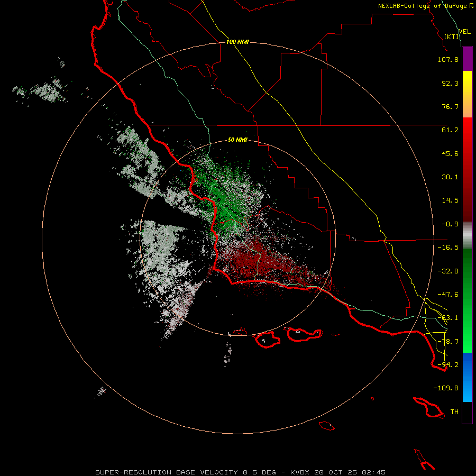This screenshot has width=476, height=476.
Task: Click the KVBX station identifier in caption
Action: coord(300,472)
